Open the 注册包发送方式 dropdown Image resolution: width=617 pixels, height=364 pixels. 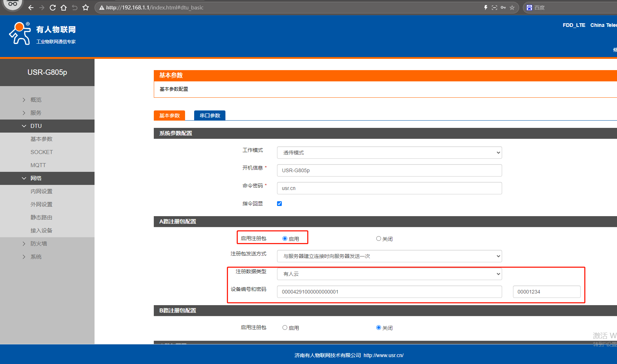pyautogui.click(x=389, y=256)
